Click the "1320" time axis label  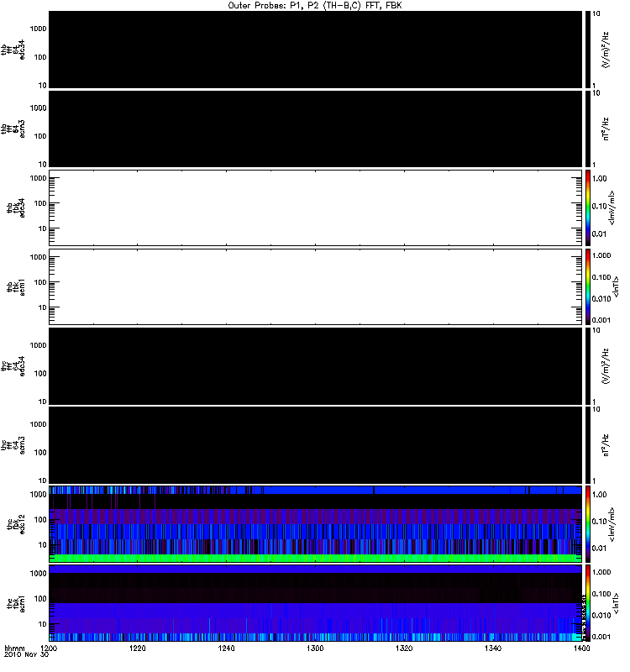tap(404, 648)
